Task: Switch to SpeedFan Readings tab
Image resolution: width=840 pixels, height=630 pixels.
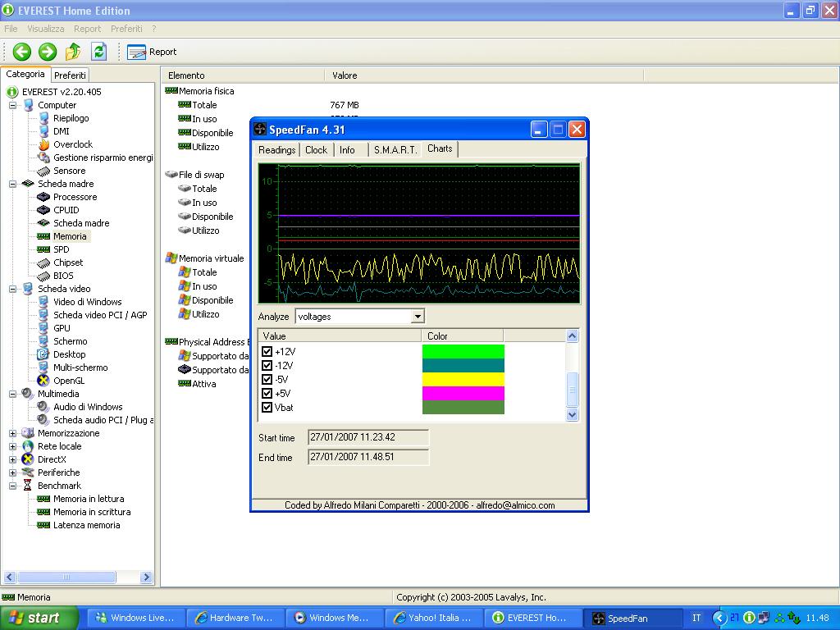Action: (x=276, y=150)
